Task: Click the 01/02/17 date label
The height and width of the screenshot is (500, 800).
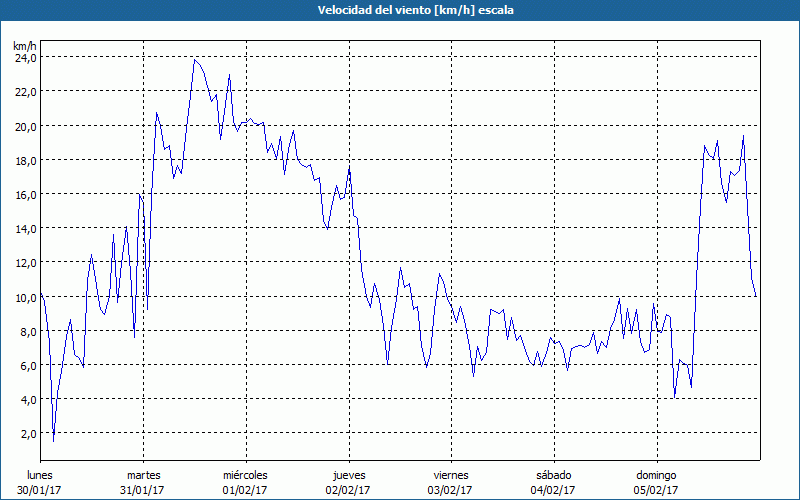Action: (245, 490)
